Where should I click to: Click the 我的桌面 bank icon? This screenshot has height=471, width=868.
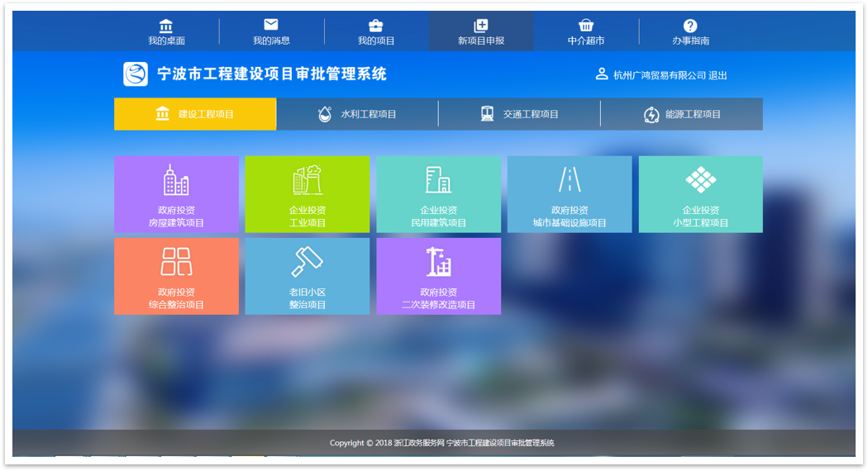tap(166, 26)
